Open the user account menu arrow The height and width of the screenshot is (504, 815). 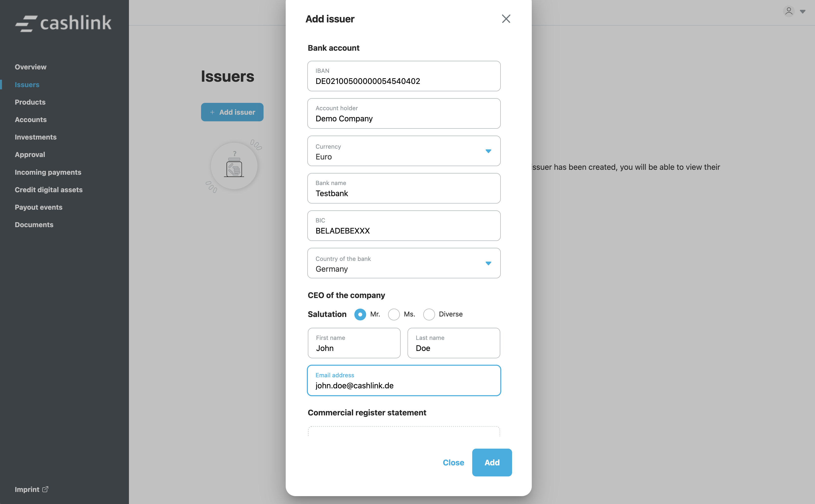coord(803,12)
